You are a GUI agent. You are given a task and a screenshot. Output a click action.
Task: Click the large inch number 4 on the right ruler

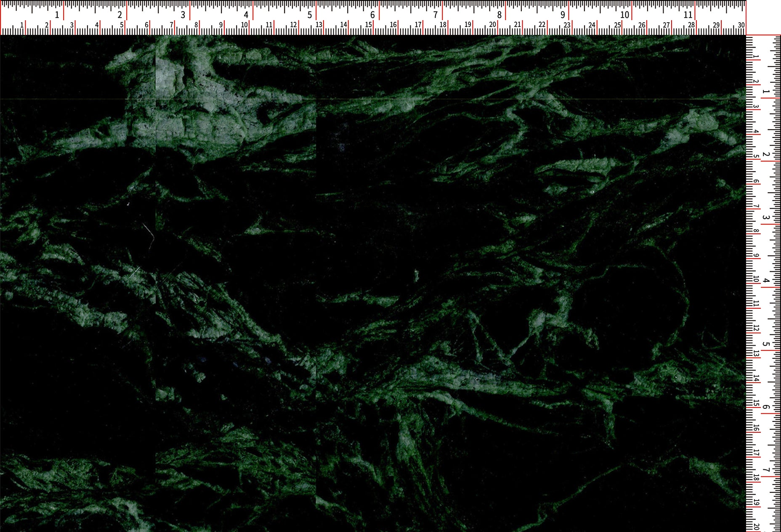click(766, 281)
